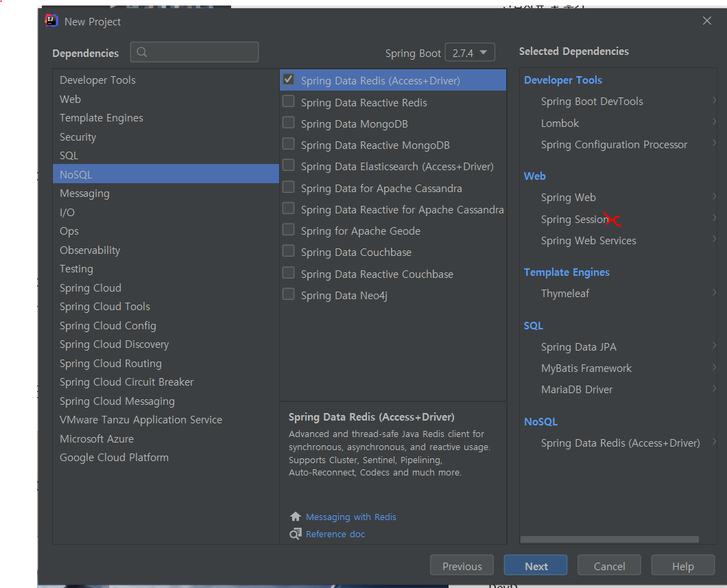
Task: Choose Security category
Action: [x=165, y=137]
